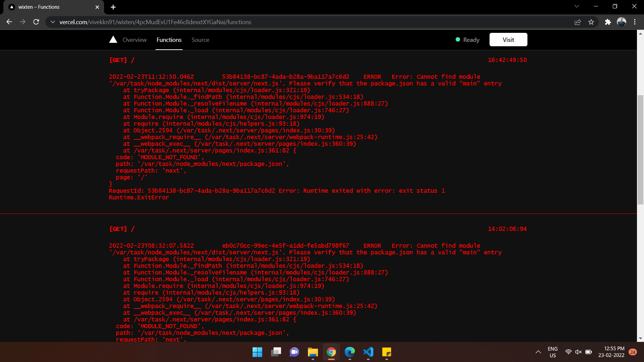Close the wixten – Functions tab
644x362 pixels.
point(97,7)
